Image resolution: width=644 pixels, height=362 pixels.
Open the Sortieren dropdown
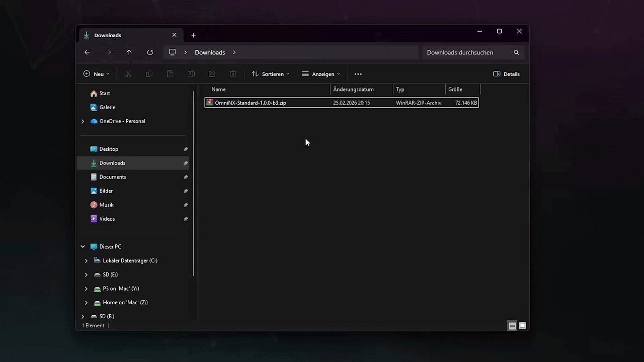point(271,74)
